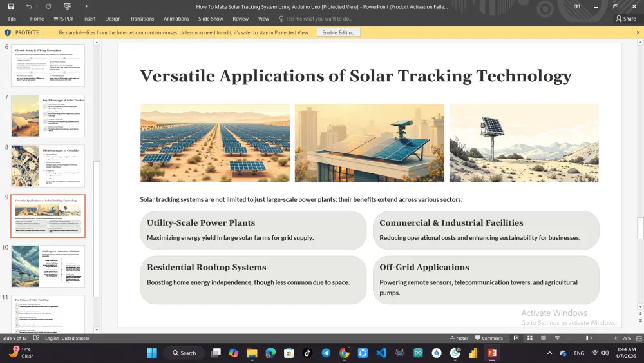Click the rooftop solar panel image
Viewport: 644px width, 363px height.
tap(370, 142)
